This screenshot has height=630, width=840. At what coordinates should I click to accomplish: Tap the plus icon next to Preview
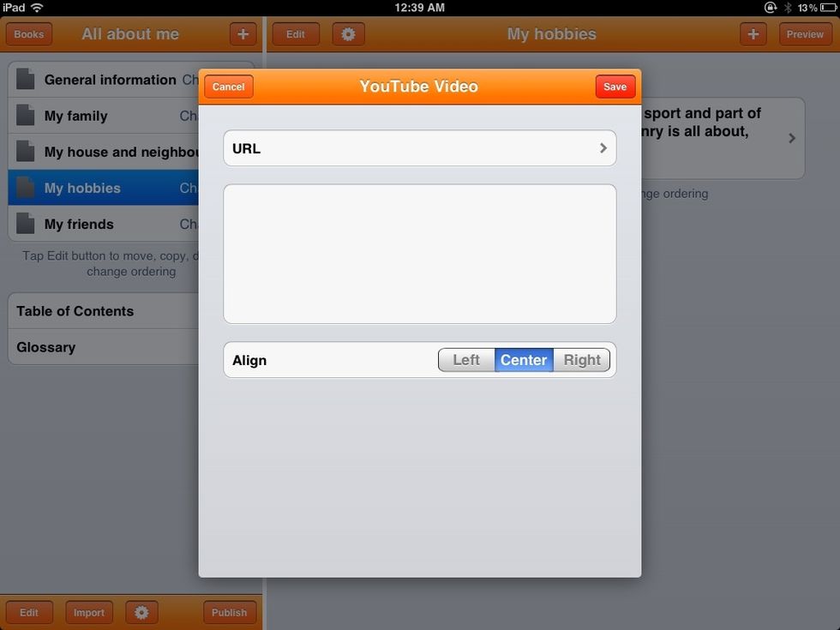pyautogui.click(x=753, y=33)
